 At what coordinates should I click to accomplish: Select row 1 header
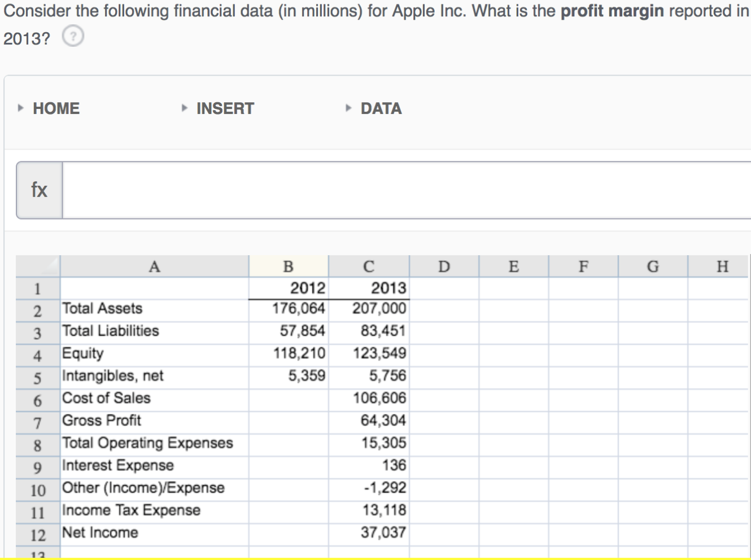[38, 288]
